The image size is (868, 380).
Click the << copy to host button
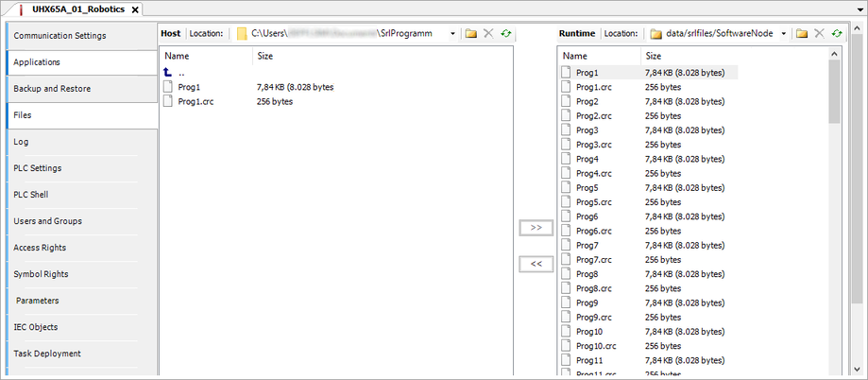coord(536,264)
